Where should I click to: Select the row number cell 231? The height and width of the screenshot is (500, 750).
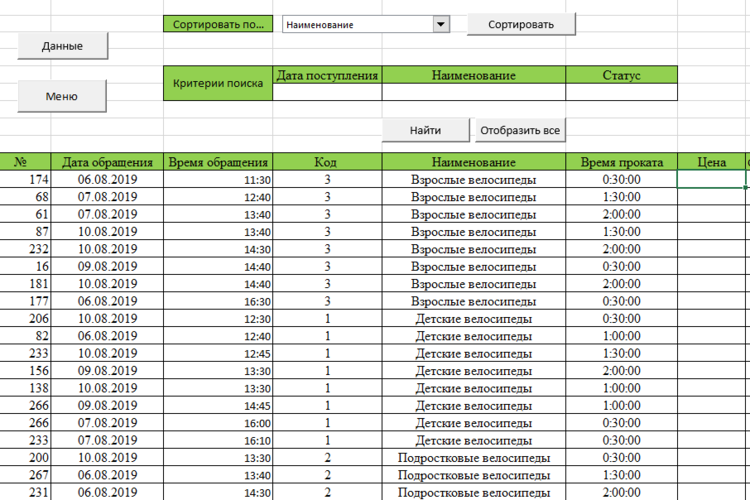coord(25,492)
